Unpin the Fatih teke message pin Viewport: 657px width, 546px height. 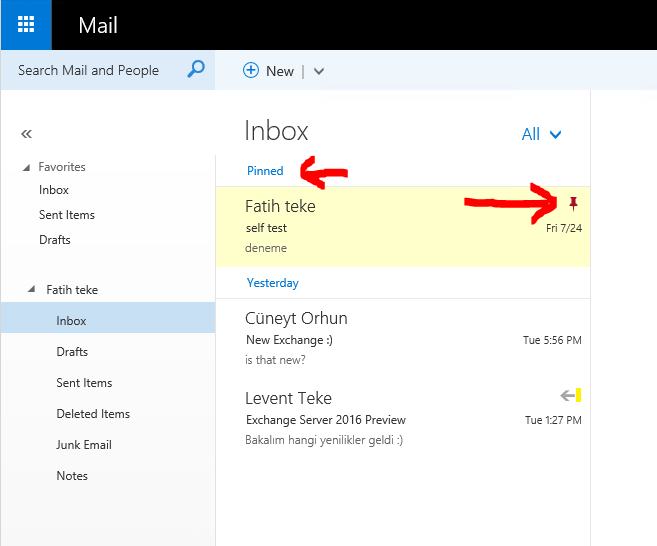[x=573, y=204]
